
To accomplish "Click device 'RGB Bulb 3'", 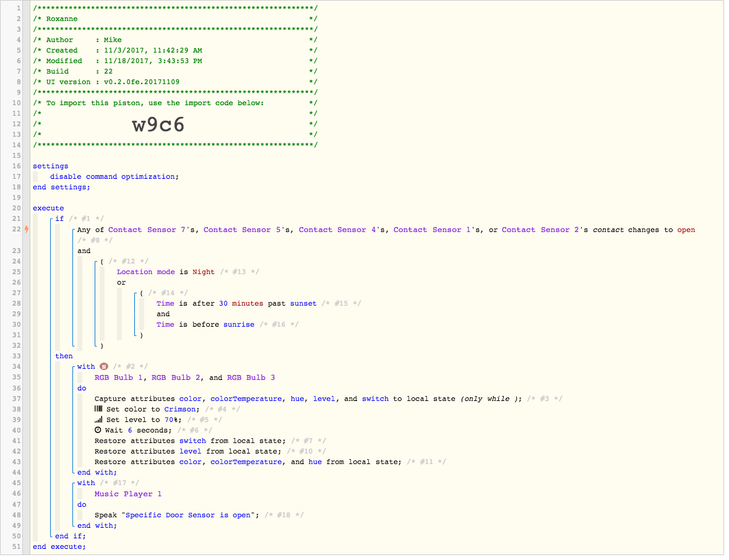I will pos(251,377).
